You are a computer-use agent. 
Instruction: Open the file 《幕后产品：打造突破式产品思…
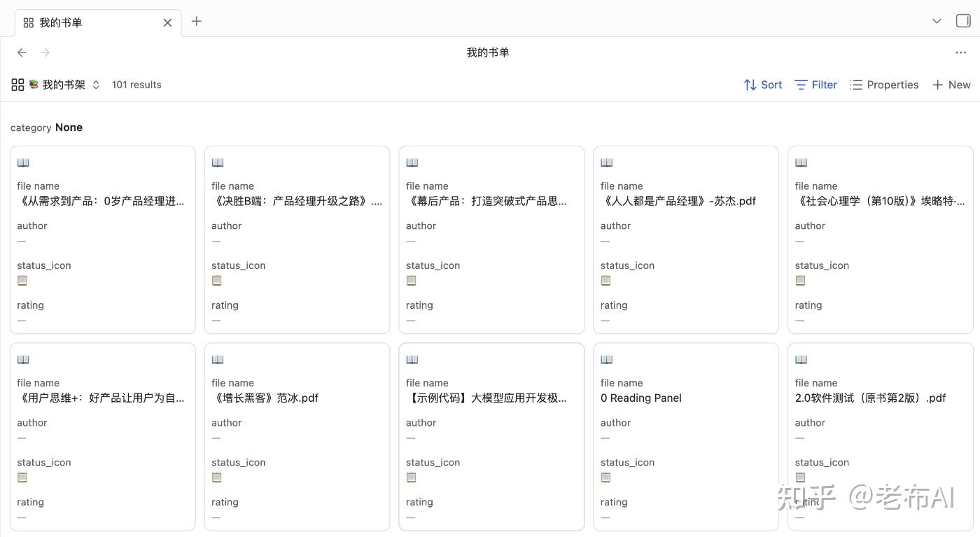click(x=488, y=201)
